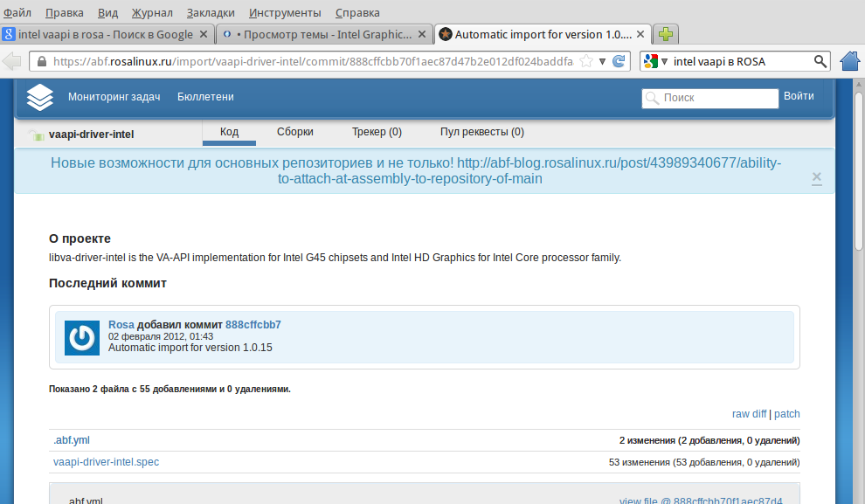This screenshot has height=504, width=865.
Task: Click the patch link
Action: (786, 414)
